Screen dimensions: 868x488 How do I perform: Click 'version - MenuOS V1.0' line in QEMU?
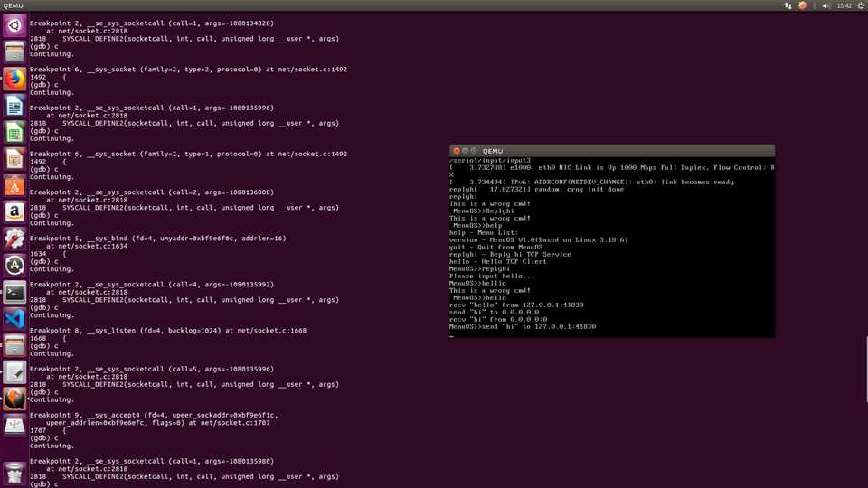coord(539,240)
